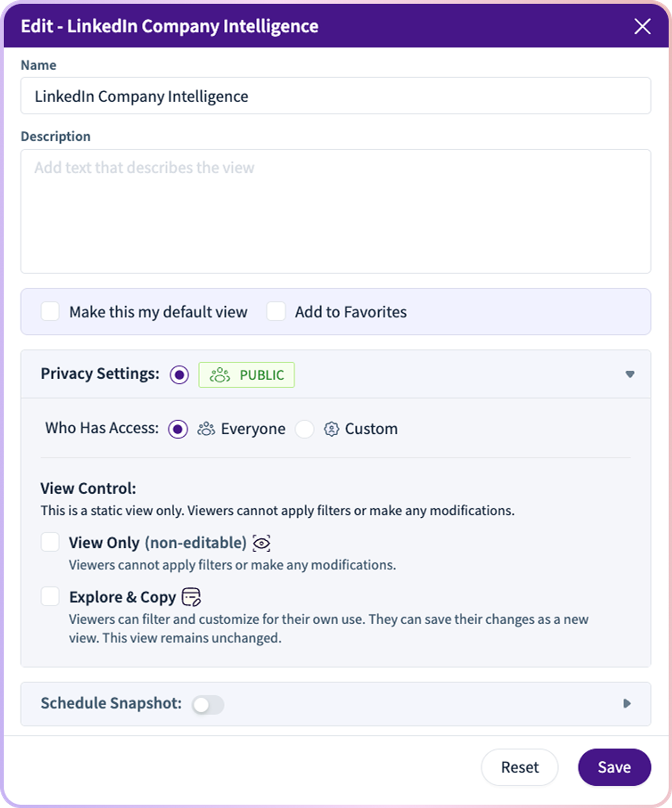The image size is (672, 808).
Task: Close the Edit dialog with X
Action: (x=642, y=26)
